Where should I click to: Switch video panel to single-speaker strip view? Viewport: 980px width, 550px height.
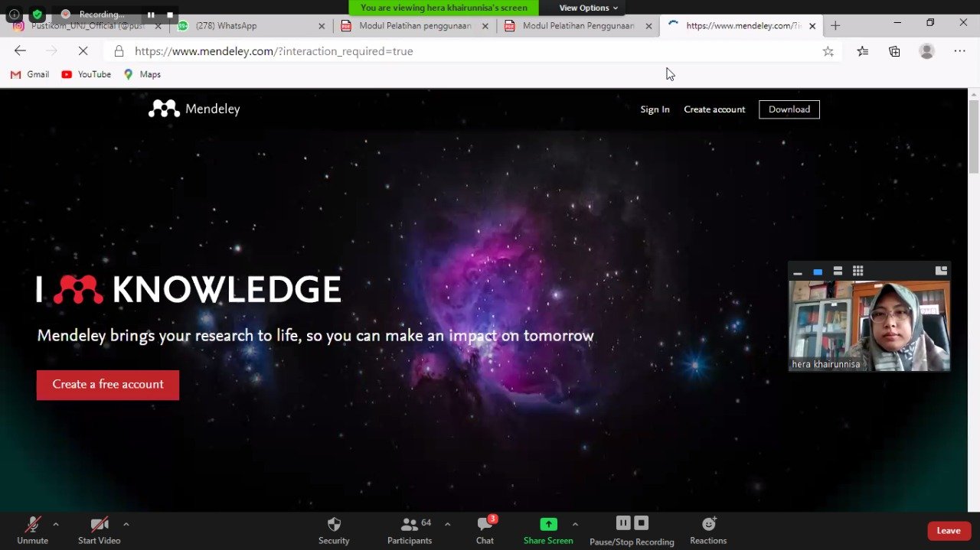(x=818, y=272)
